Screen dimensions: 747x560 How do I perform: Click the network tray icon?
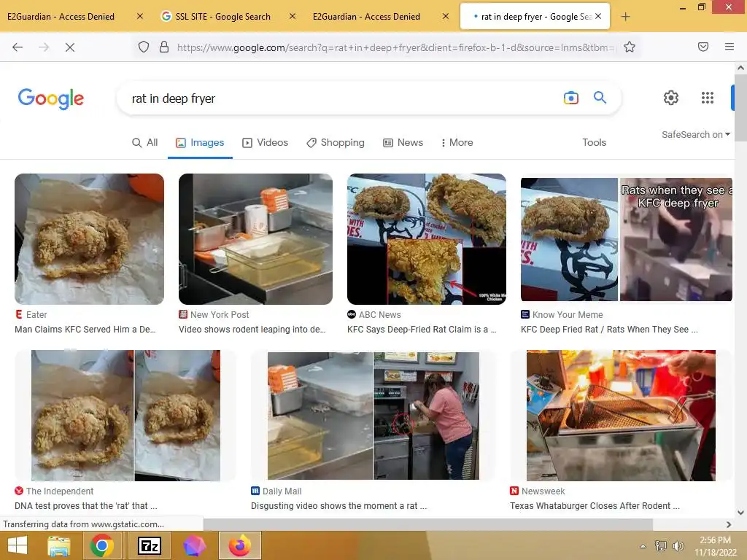click(x=661, y=546)
